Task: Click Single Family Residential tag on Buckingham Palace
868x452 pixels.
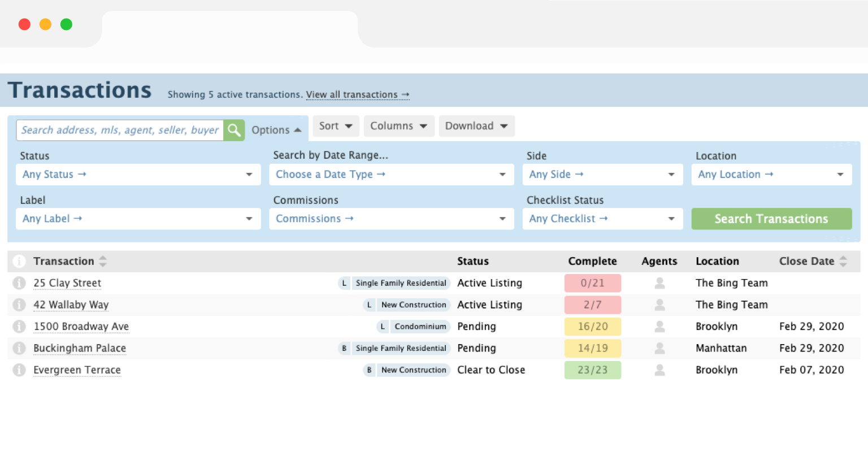Action: coord(401,349)
